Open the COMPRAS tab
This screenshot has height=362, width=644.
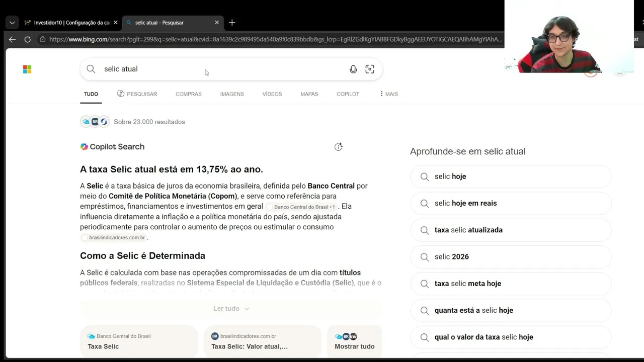(189, 94)
